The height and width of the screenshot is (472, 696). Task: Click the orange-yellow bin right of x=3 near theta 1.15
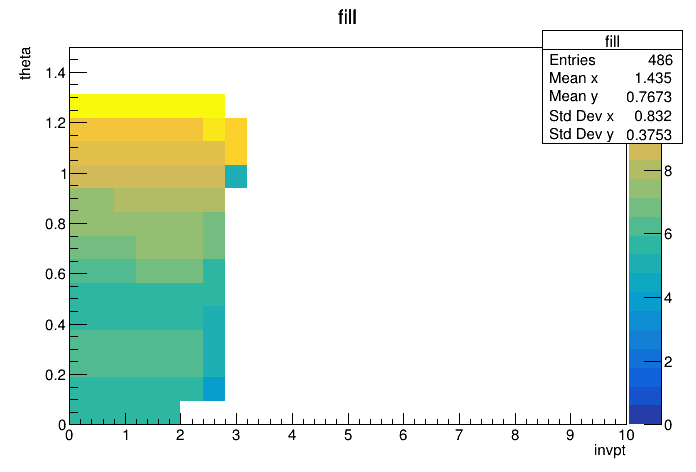tap(236, 141)
